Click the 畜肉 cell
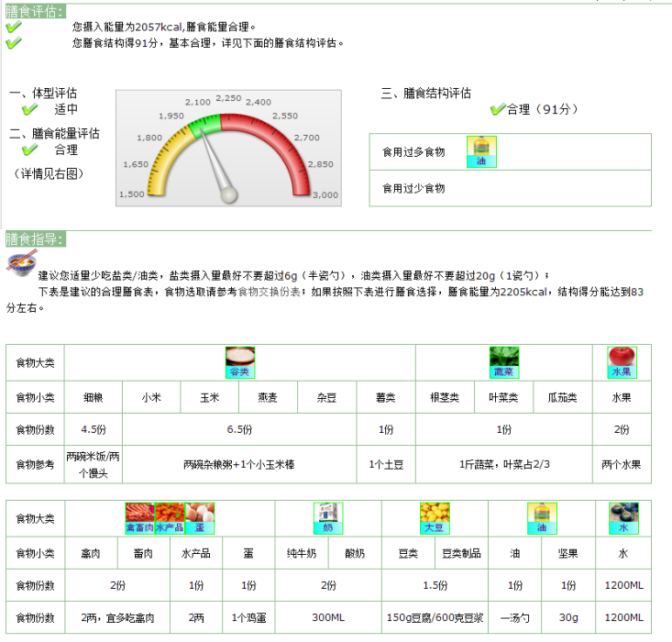The image size is (672, 642). 144,554
